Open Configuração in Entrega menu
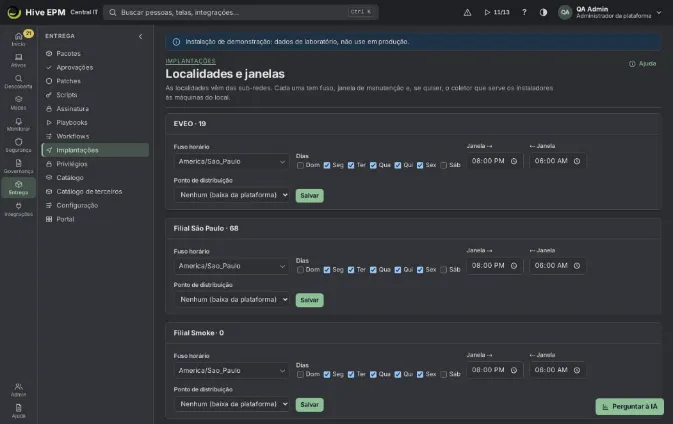The height and width of the screenshot is (424, 673). [95, 206]
